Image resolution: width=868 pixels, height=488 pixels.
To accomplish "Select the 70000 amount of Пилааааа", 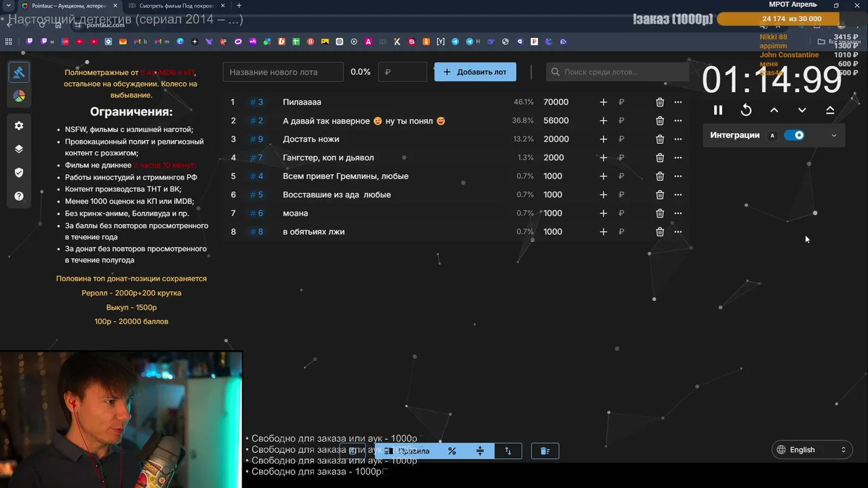I will coord(556,102).
